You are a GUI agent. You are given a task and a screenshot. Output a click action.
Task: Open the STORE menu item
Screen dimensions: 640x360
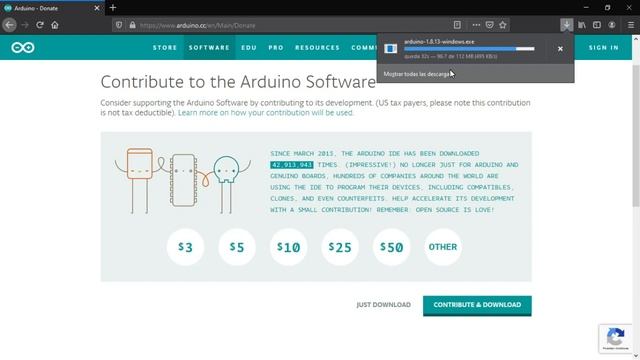click(165, 47)
